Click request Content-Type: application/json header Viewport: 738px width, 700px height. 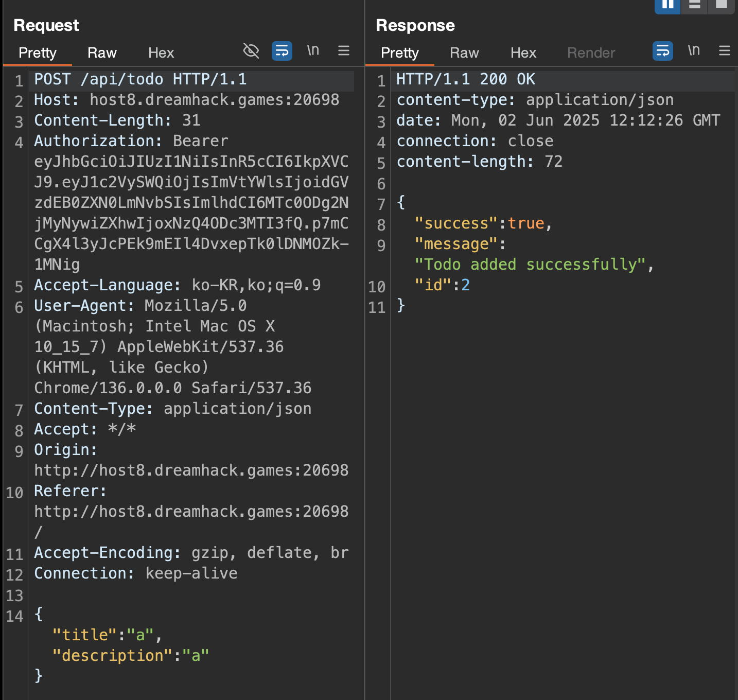173,409
